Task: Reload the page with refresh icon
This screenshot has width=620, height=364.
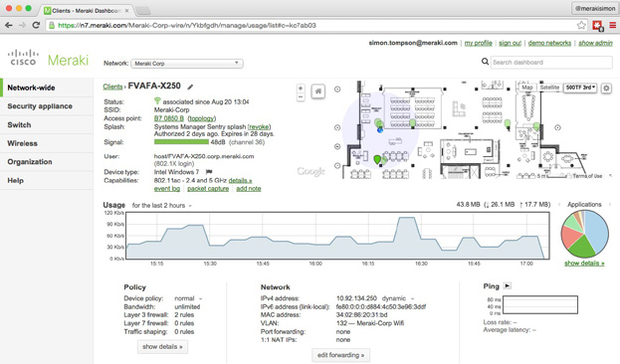Action: pos(36,25)
